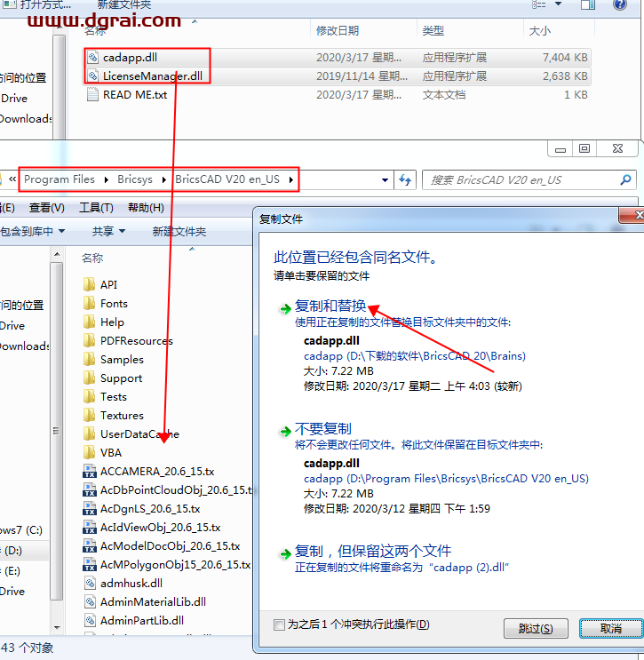Viewport: 644px width, 660px height.
Task: Open the Support folder icon
Action: coord(89,378)
